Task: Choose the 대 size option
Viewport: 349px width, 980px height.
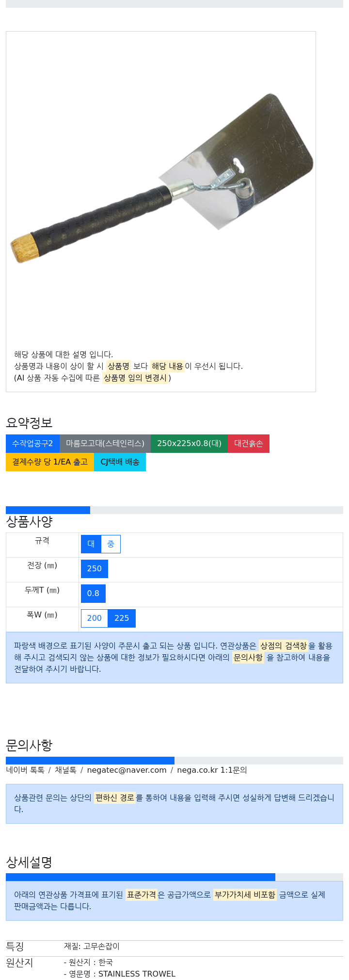Action: [91, 544]
